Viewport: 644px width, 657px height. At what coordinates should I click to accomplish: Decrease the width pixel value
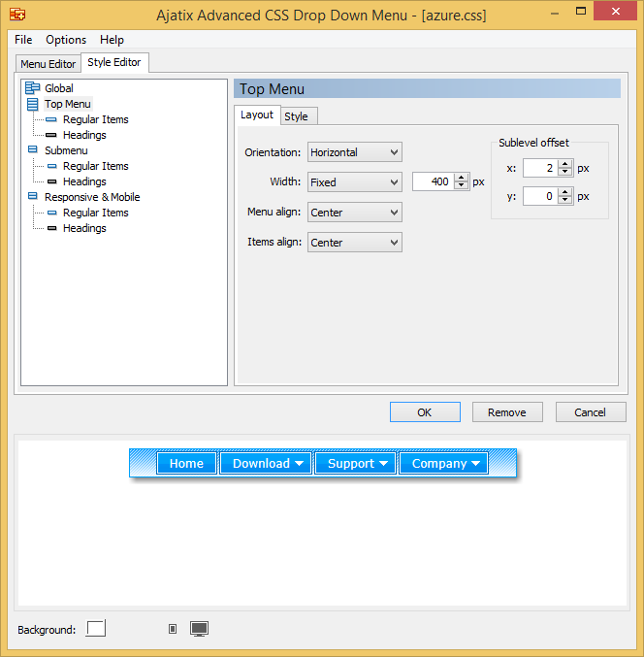[x=461, y=186]
